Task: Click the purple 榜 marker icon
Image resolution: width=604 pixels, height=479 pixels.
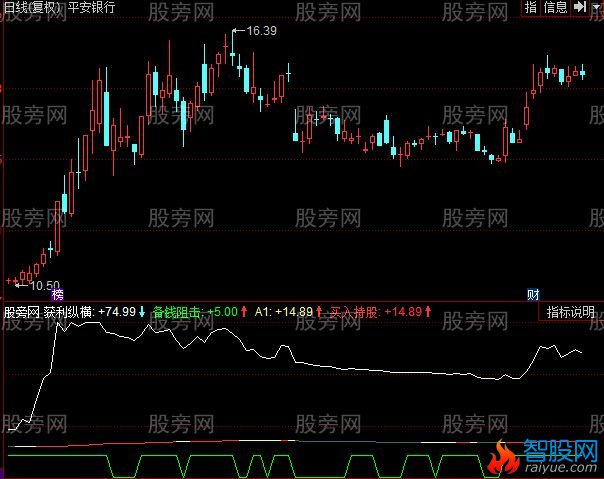Action: click(x=57, y=295)
